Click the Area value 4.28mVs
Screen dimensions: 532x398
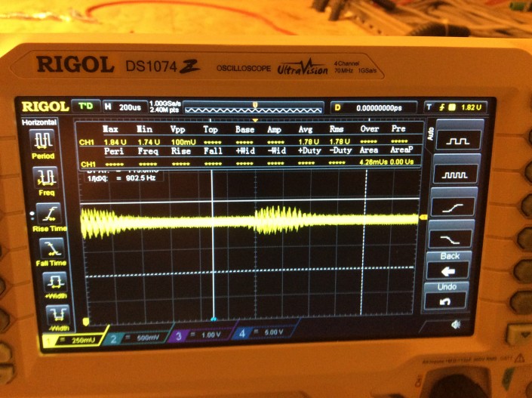click(x=374, y=162)
